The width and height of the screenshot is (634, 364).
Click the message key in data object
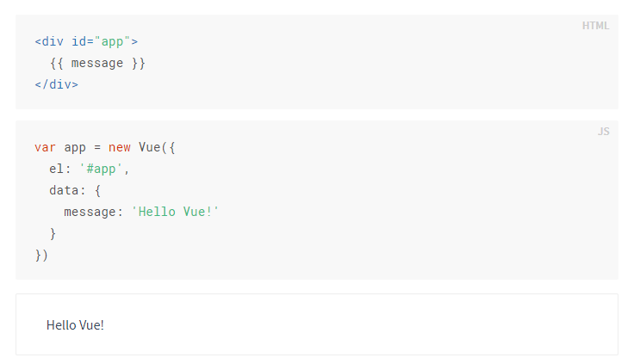pyautogui.click(x=90, y=212)
